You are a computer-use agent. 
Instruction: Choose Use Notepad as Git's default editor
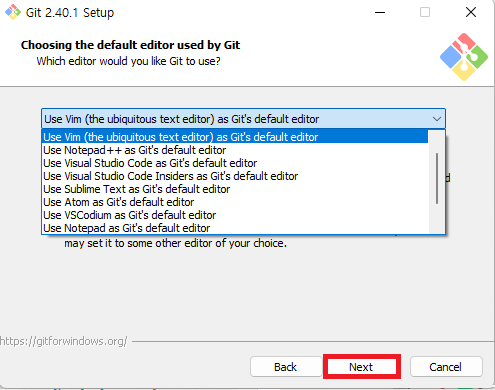235,228
